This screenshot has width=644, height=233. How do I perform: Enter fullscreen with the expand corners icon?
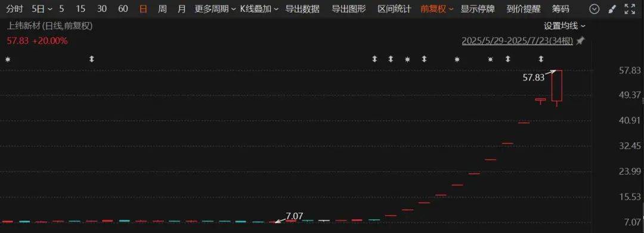coord(629,9)
